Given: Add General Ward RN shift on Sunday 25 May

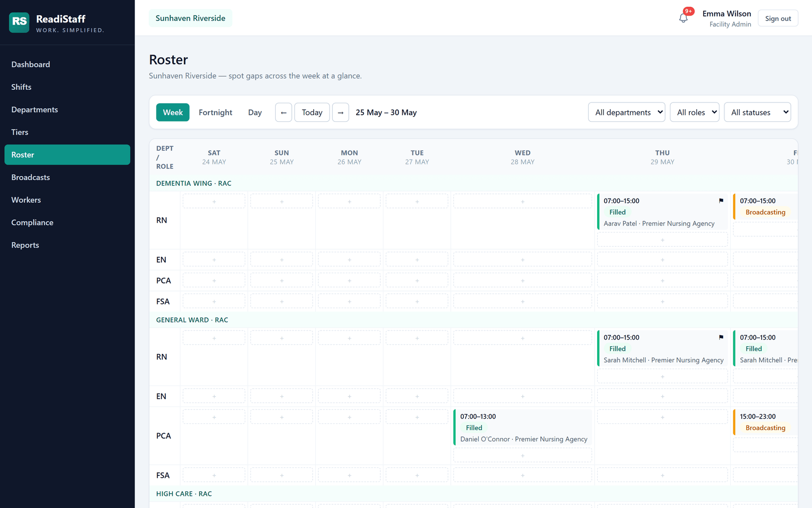Looking at the screenshot, I should pos(282,338).
